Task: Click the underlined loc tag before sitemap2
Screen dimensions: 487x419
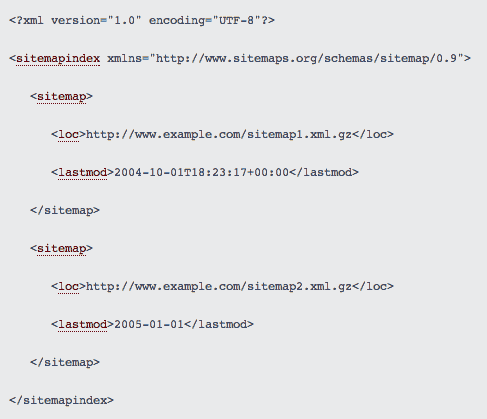Action: click(x=68, y=287)
